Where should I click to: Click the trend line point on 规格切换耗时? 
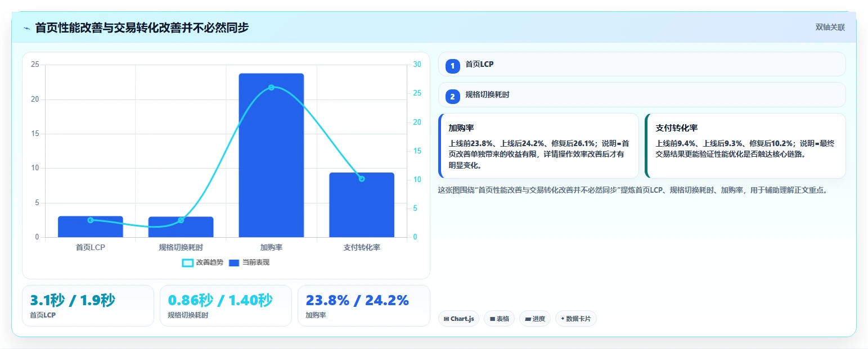181,220
